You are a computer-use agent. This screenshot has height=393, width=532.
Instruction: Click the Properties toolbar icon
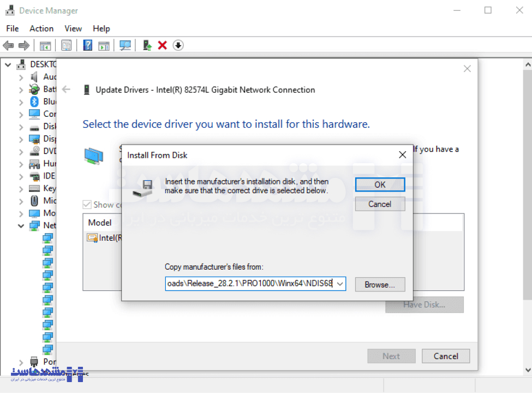click(x=66, y=45)
